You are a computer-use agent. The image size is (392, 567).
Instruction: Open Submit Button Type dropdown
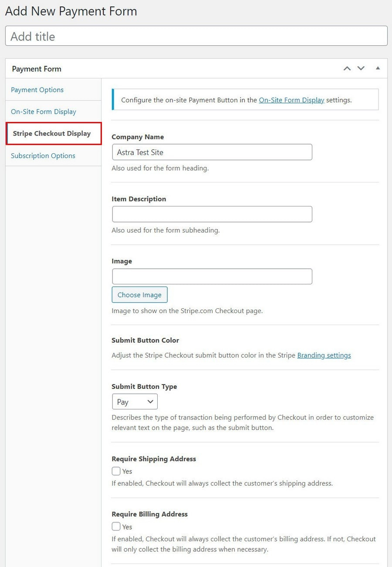[135, 402]
